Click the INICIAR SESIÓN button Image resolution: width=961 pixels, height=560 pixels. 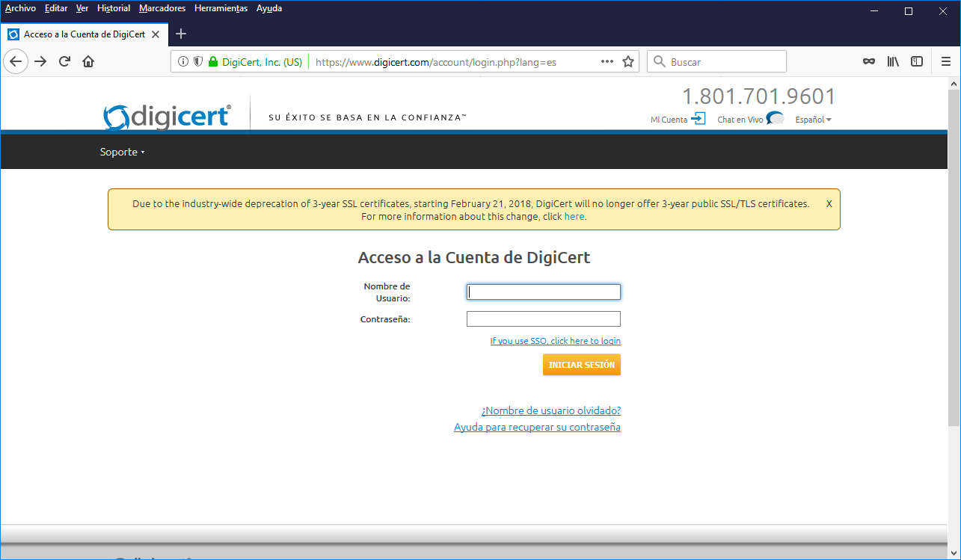(x=581, y=365)
